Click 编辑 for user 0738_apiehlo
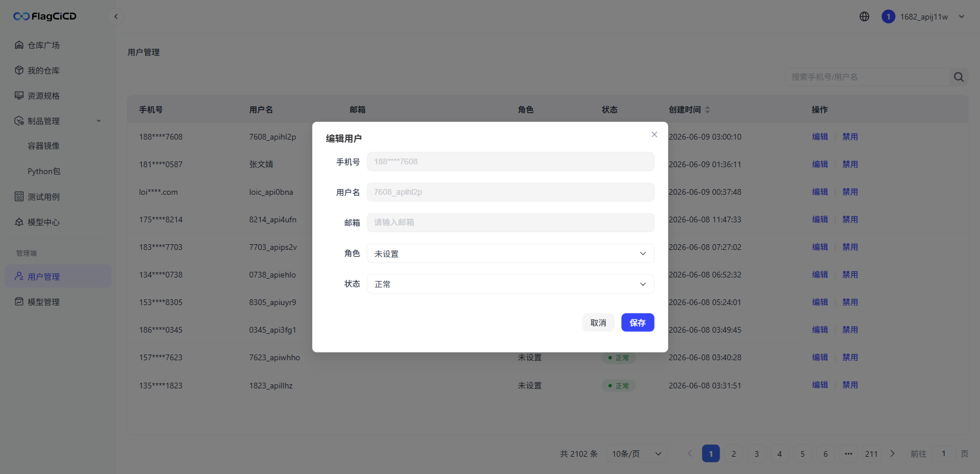The image size is (980, 474). coord(820,275)
